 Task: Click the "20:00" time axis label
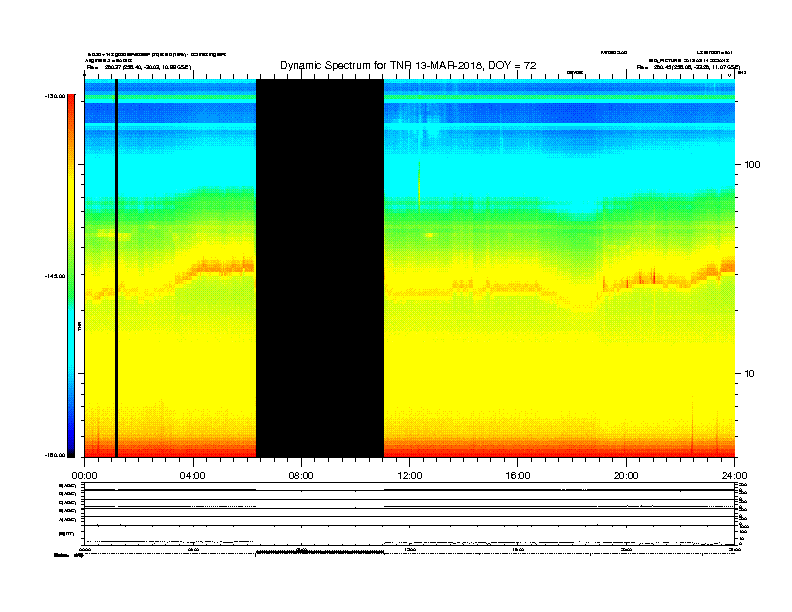(x=626, y=476)
